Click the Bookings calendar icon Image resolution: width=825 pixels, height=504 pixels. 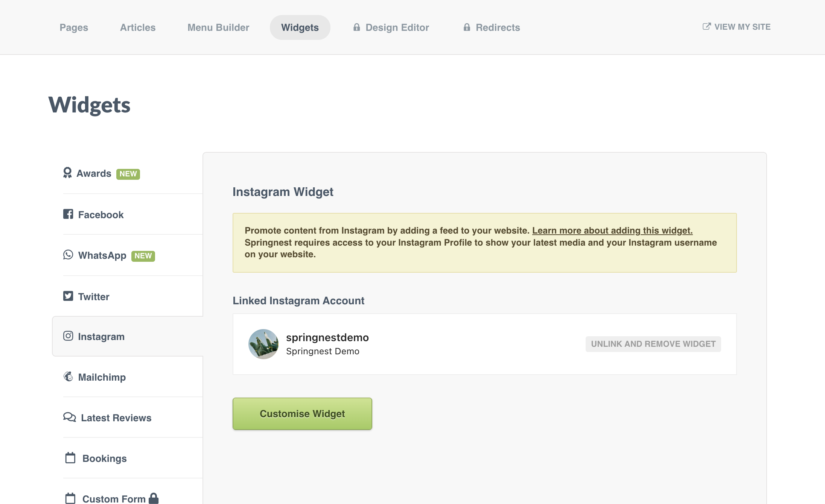[x=70, y=458]
